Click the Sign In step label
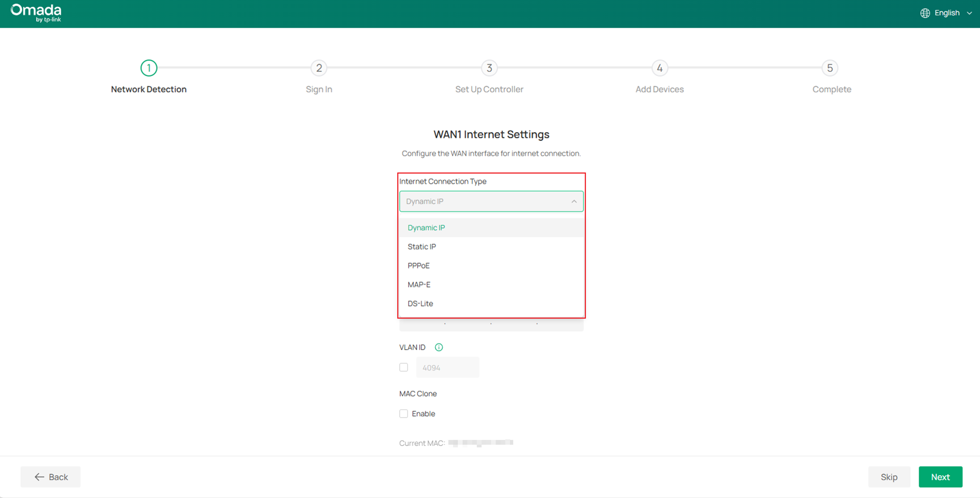Viewport: 980px width, 498px height. [x=319, y=89]
